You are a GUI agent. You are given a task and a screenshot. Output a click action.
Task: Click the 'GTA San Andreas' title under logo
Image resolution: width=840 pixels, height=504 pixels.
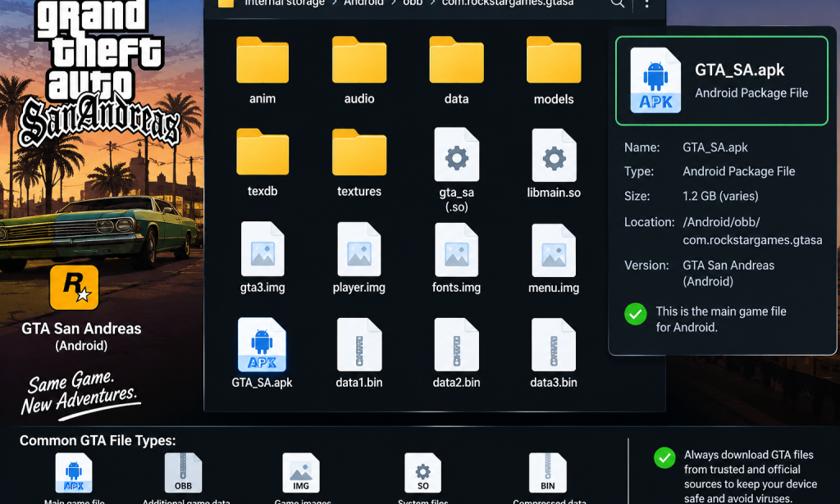tap(81, 329)
